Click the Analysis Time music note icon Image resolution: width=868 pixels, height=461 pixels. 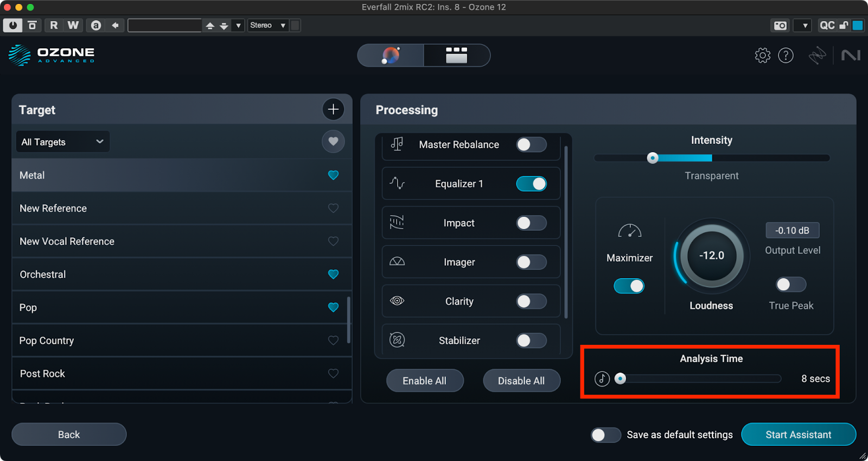point(602,378)
